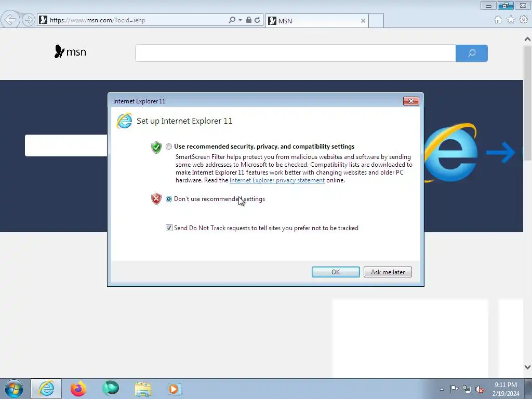The width and height of the screenshot is (532, 399).
Task: Click the blue right arrow on banner
Action: [500, 152]
